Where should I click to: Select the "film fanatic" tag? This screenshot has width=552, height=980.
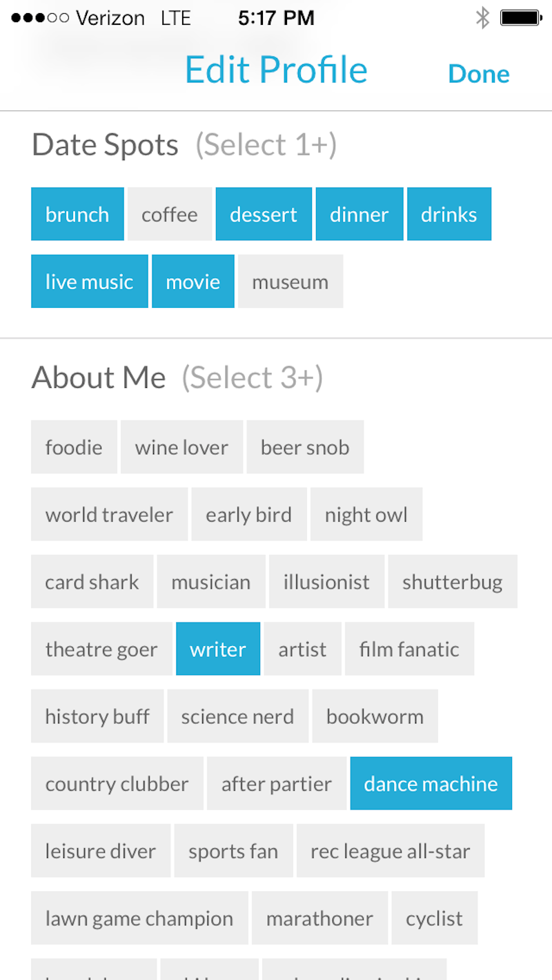[x=409, y=649]
